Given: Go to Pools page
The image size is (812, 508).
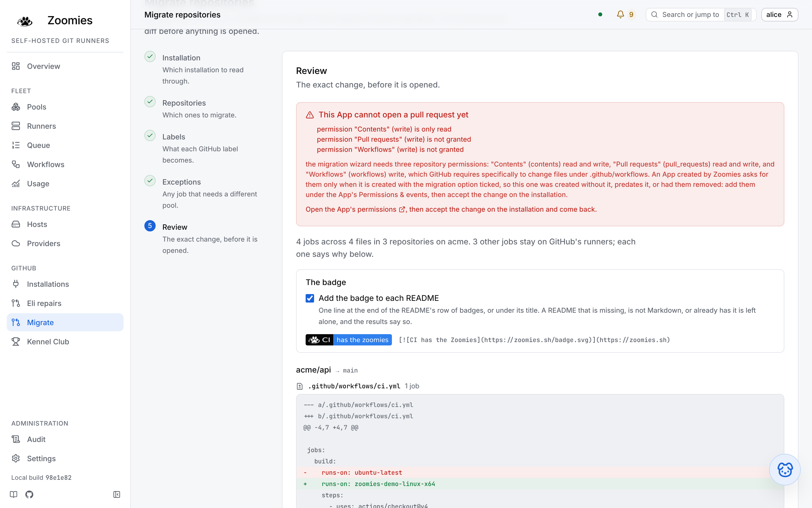Looking at the screenshot, I should click(65, 107).
